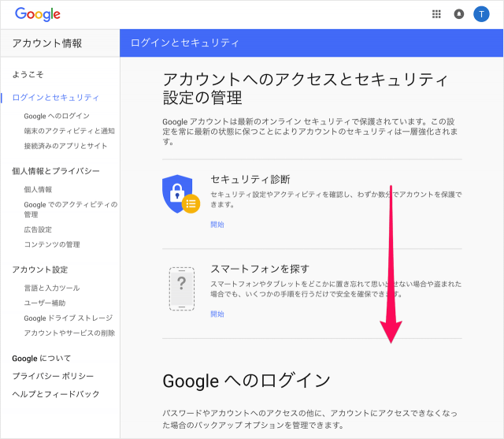This screenshot has height=439, width=504.
Task: Click the セキュリティ診断 heading
Action: pos(250,179)
